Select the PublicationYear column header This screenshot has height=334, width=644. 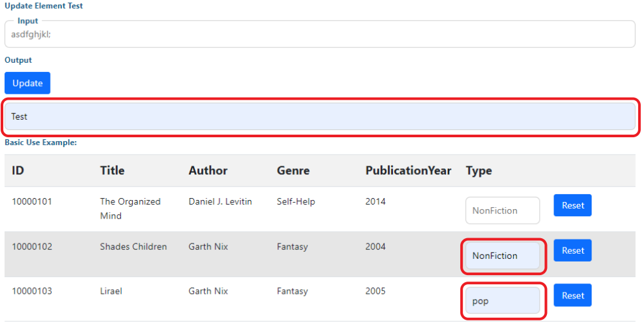point(408,170)
